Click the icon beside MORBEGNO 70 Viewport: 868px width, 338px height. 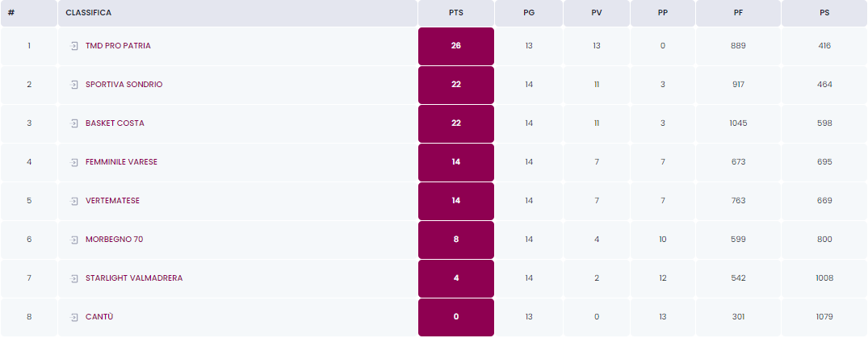tap(74, 240)
